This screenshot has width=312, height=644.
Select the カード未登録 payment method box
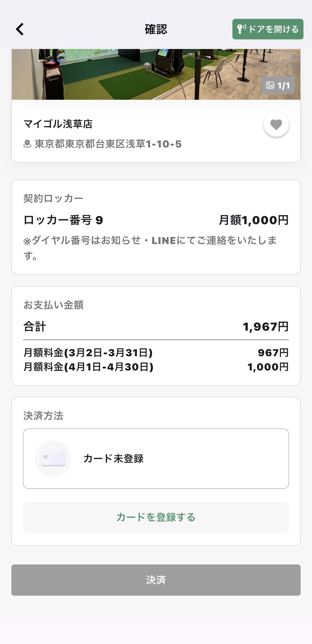(x=156, y=458)
